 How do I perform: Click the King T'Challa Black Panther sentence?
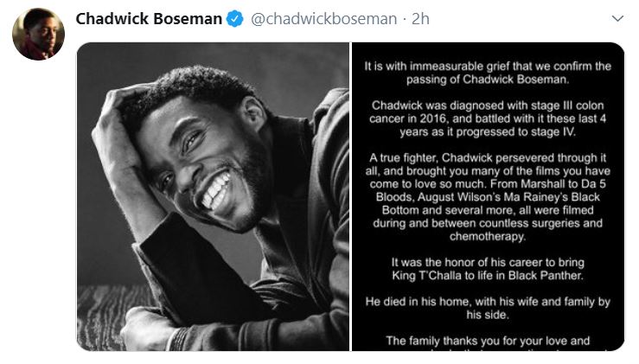(488, 269)
